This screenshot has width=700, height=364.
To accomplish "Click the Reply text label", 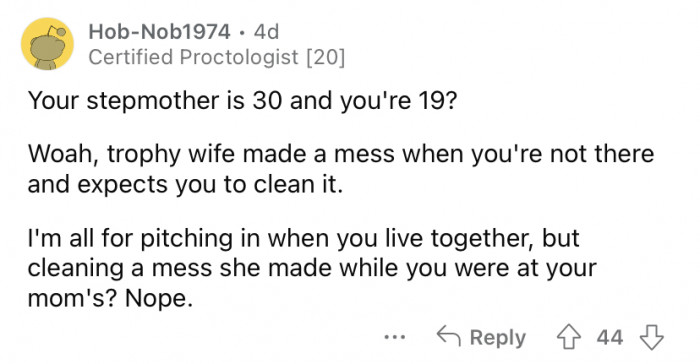I will click(498, 338).
